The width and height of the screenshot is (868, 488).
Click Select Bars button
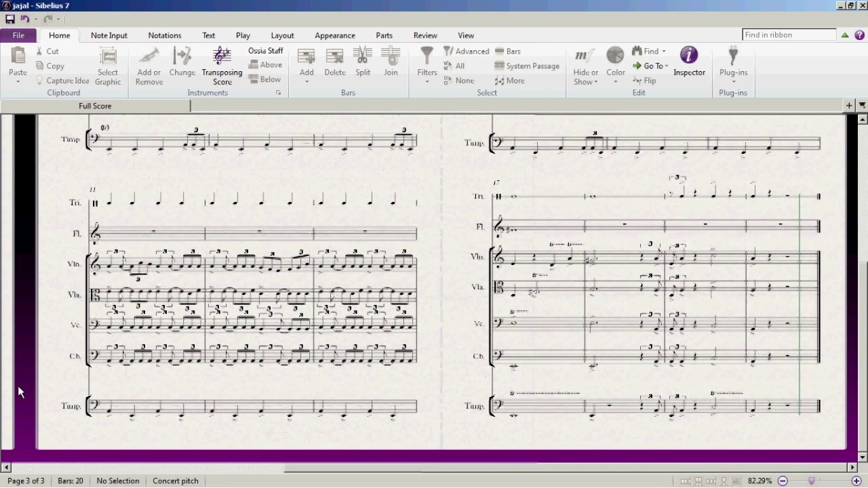click(x=508, y=52)
